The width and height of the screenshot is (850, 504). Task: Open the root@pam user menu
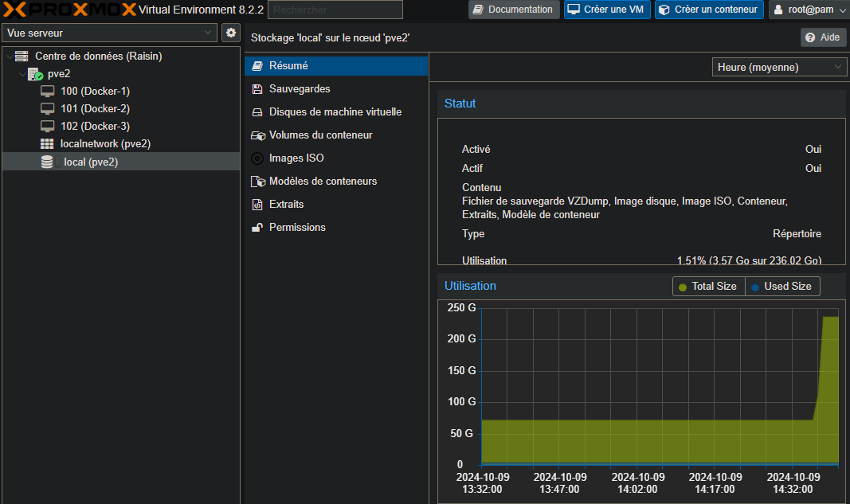(809, 10)
